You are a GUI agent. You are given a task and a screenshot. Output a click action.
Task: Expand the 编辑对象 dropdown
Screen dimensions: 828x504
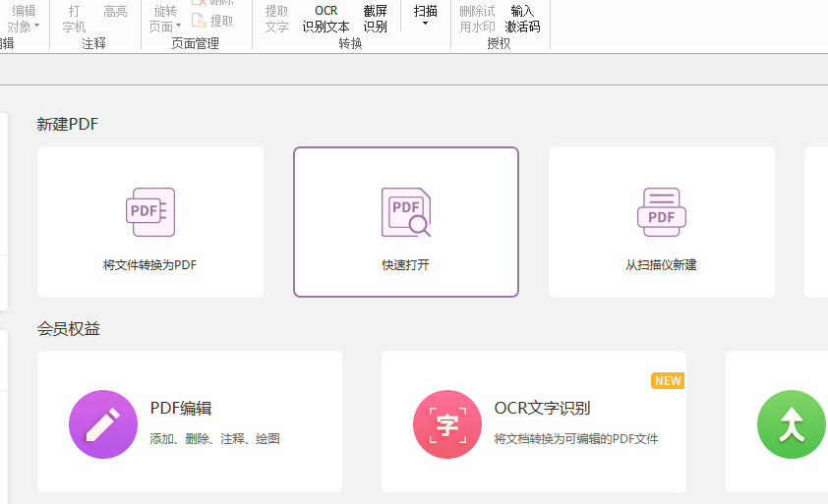click(36, 28)
